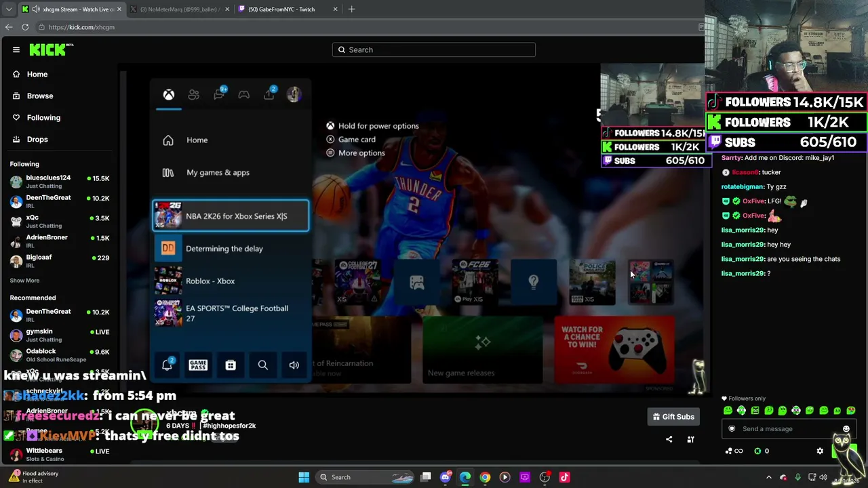Open the Kick hamburger menu
Image resolution: width=868 pixels, height=488 pixels.
pyautogui.click(x=16, y=49)
